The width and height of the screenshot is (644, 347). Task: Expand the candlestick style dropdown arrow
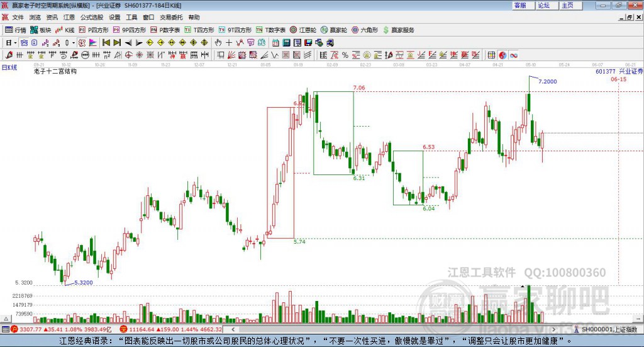click(74, 43)
